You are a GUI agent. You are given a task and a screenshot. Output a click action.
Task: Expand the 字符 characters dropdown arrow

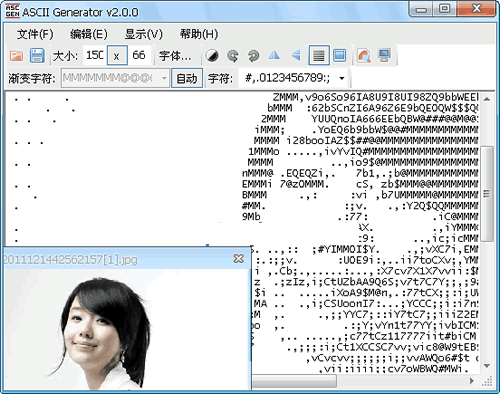click(342, 78)
